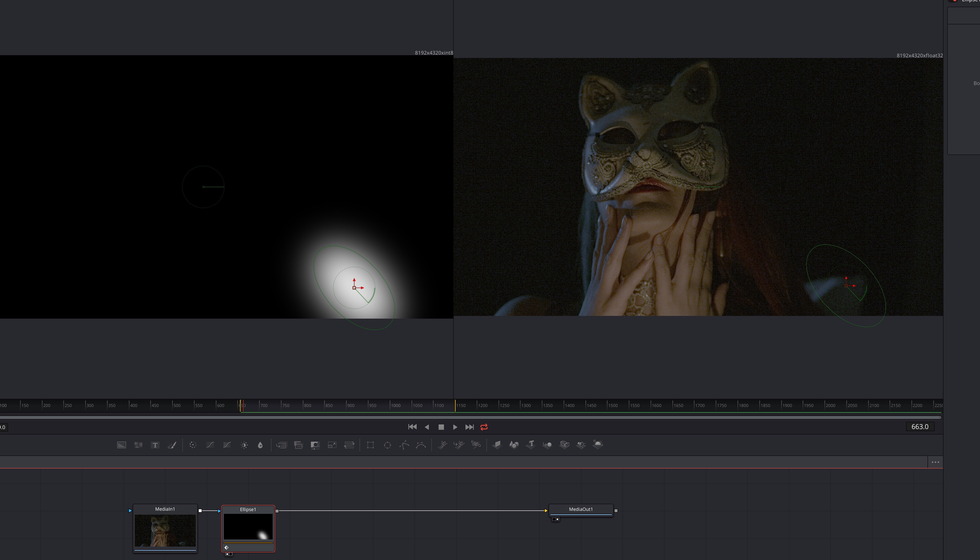This screenshot has height=560, width=980.
Task: Add a Merge node from the toolbar
Action: click(x=281, y=445)
